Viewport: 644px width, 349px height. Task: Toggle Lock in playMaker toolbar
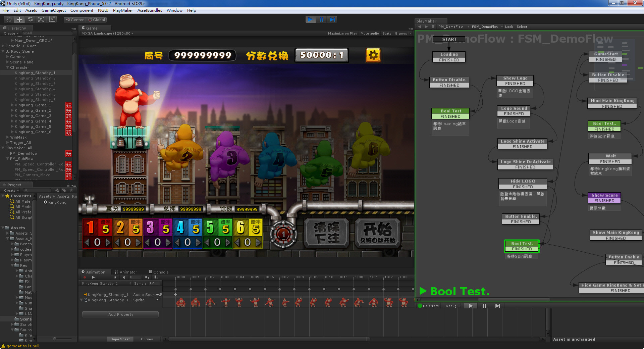[509, 27]
